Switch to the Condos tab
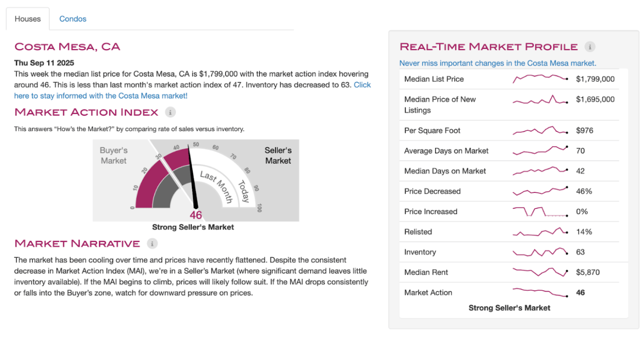 [73, 19]
